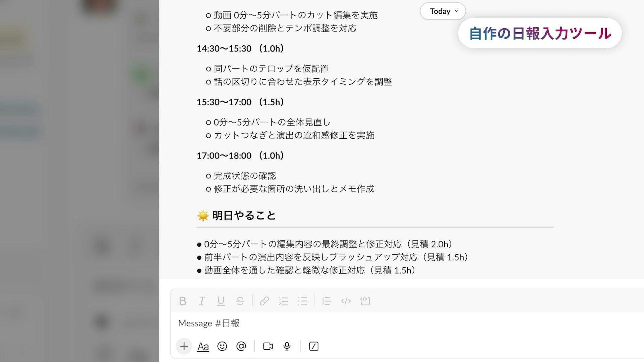
Task: Toggle italic formatting in composer
Action: tap(202, 301)
